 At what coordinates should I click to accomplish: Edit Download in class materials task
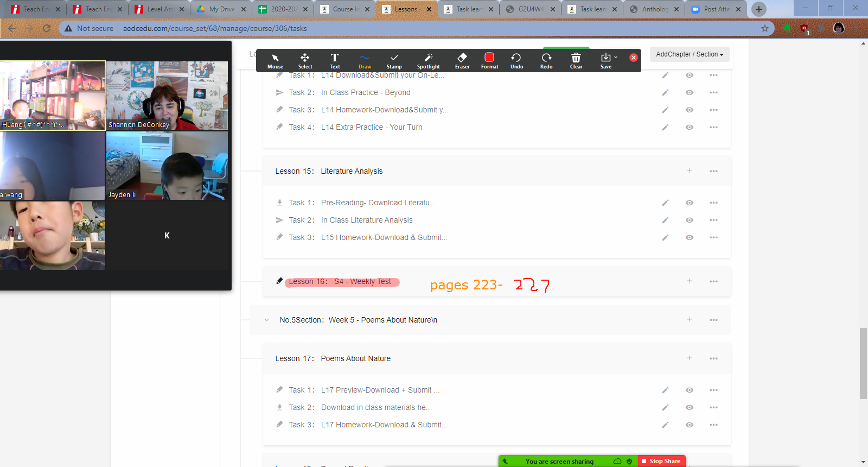(x=665, y=408)
